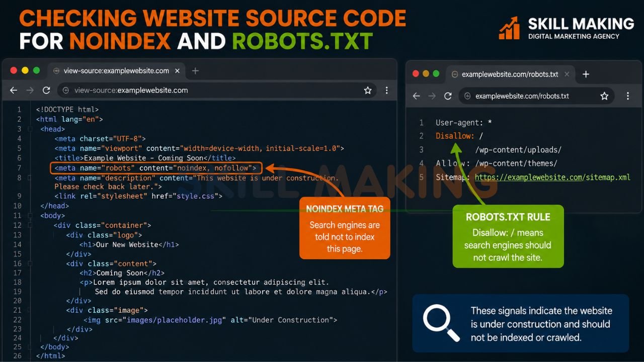Collapse the container div fold at line 12
The image size is (644, 362).
pos(31,225)
